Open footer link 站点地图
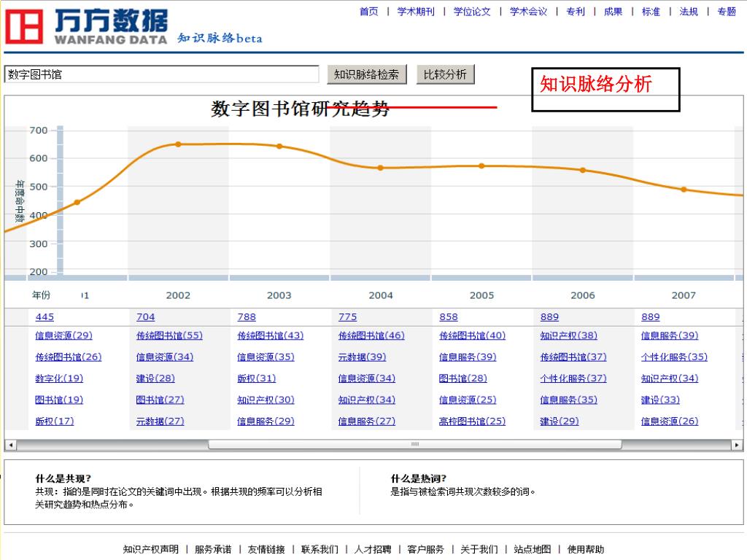Viewport: 747px width, 560px height. [x=532, y=549]
